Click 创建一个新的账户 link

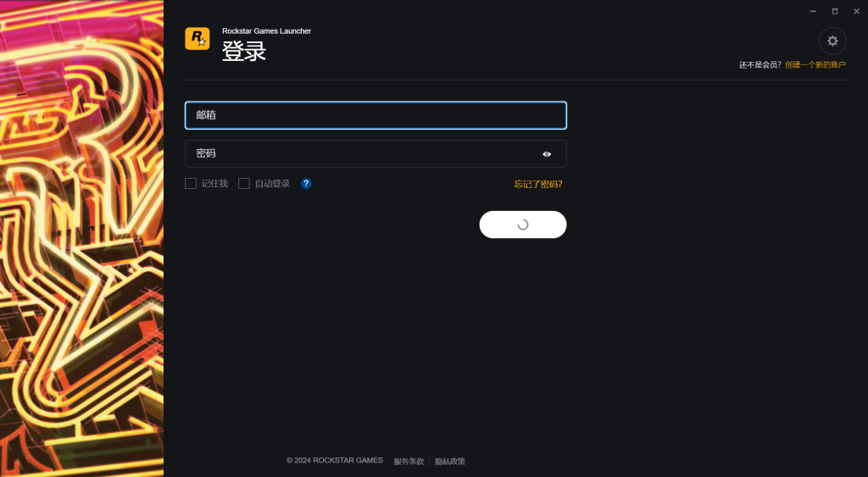pos(815,64)
